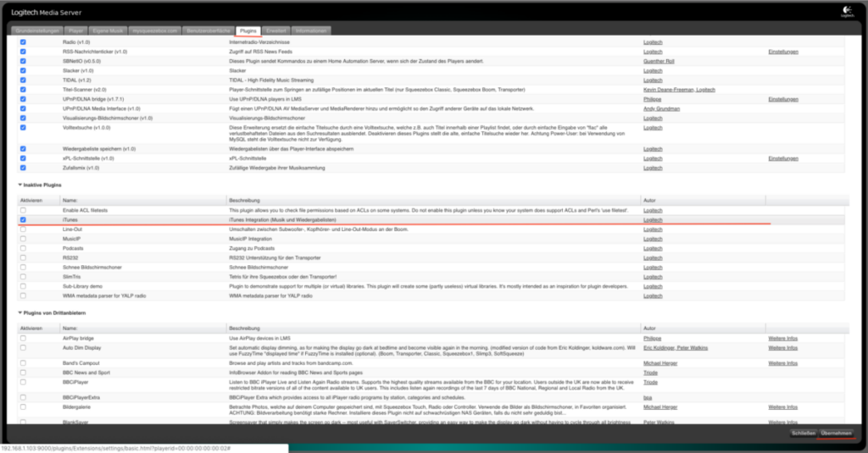
Task: Activate the AirPlay bridge checkbox
Action: (23, 338)
